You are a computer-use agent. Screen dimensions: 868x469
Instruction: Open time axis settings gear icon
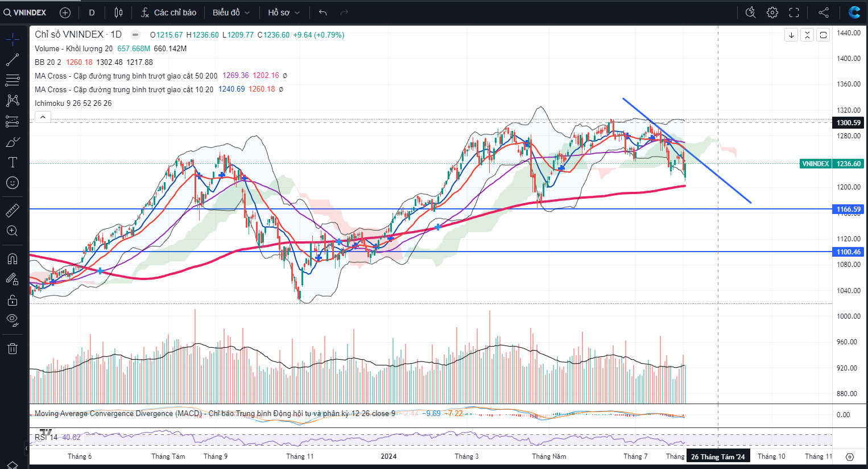pos(850,456)
